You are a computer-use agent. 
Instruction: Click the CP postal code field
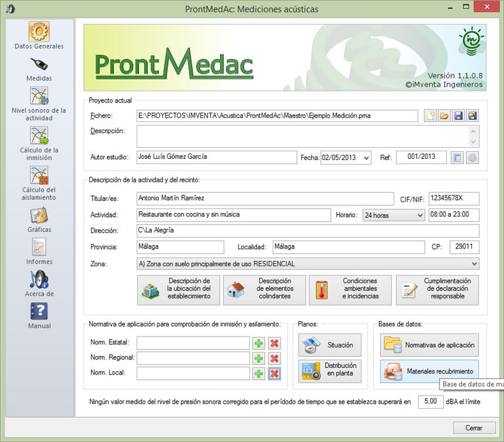point(464,247)
